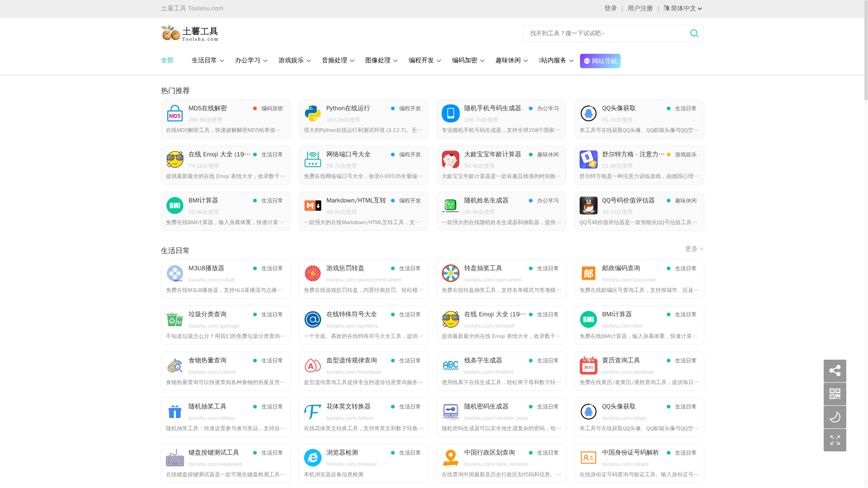Click the QQ号码价值评估器 penguin icon
Screen dimensions: 868x488
click(589, 206)
